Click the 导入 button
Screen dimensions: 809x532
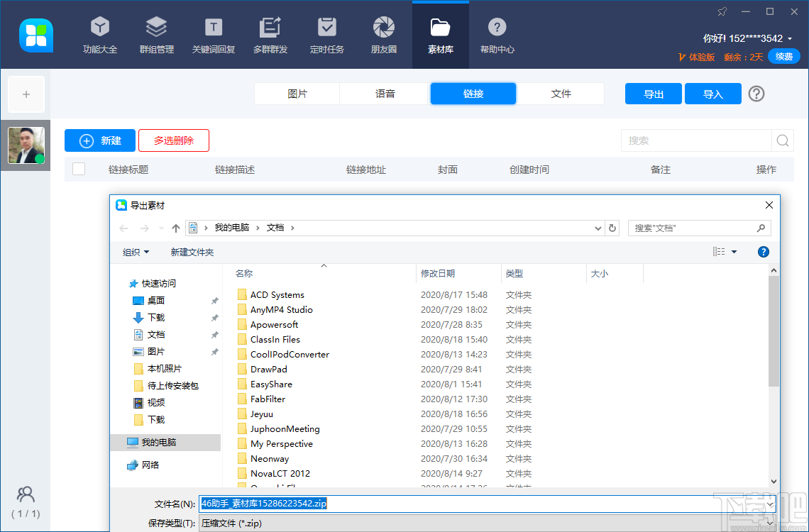tap(713, 94)
